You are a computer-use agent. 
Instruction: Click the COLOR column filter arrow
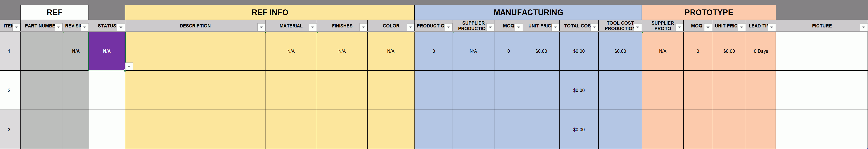click(x=410, y=27)
